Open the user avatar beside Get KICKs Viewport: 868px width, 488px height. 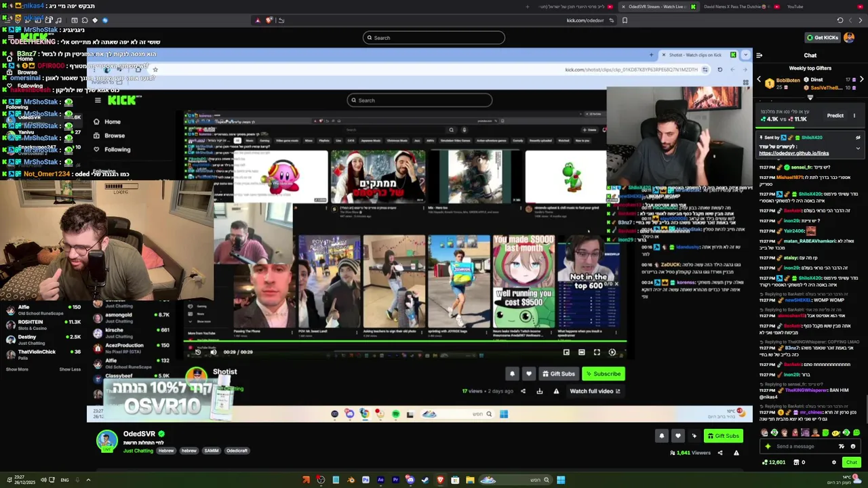tap(849, 37)
